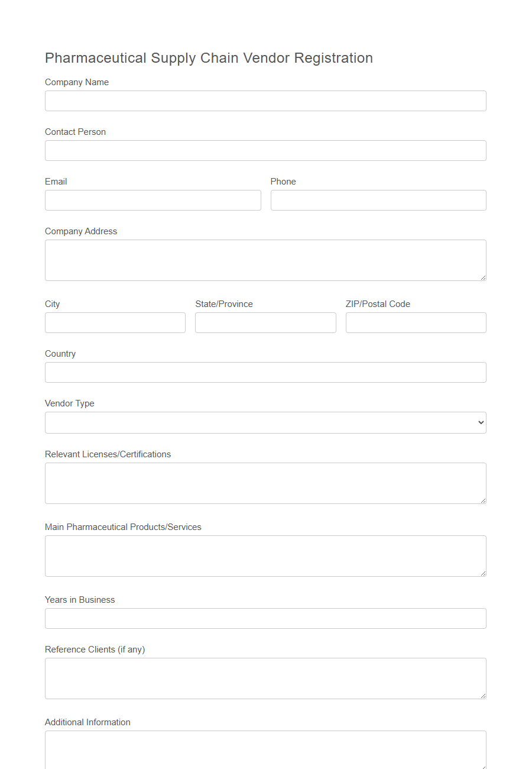Viewport: 532px width, 769px height.
Task: Click the Company Address resize grip
Action: tap(484, 279)
